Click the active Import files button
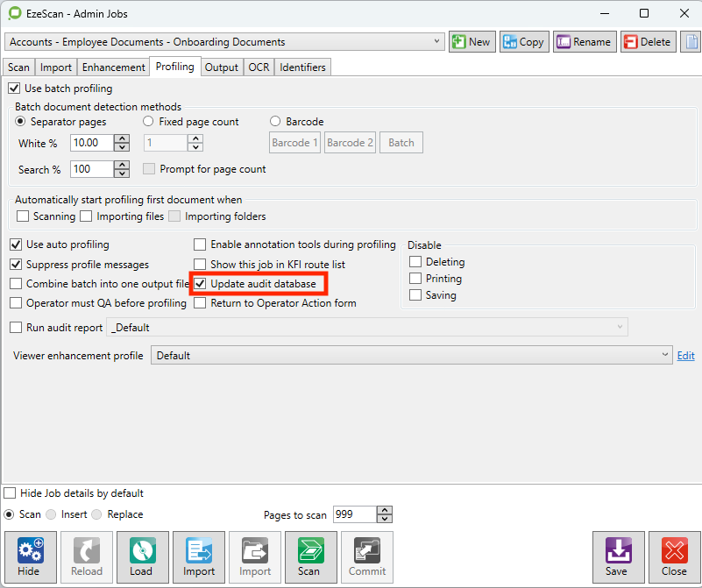702x588 pixels. (199, 556)
